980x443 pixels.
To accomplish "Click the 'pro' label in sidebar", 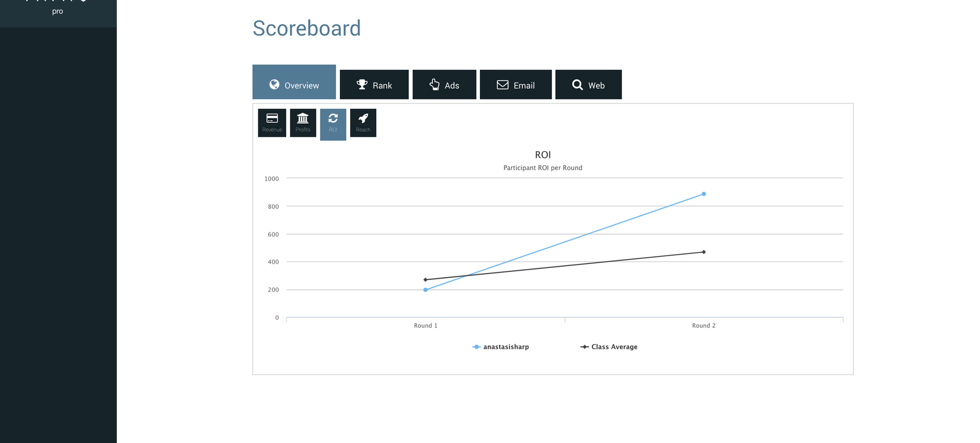I will [58, 11].
